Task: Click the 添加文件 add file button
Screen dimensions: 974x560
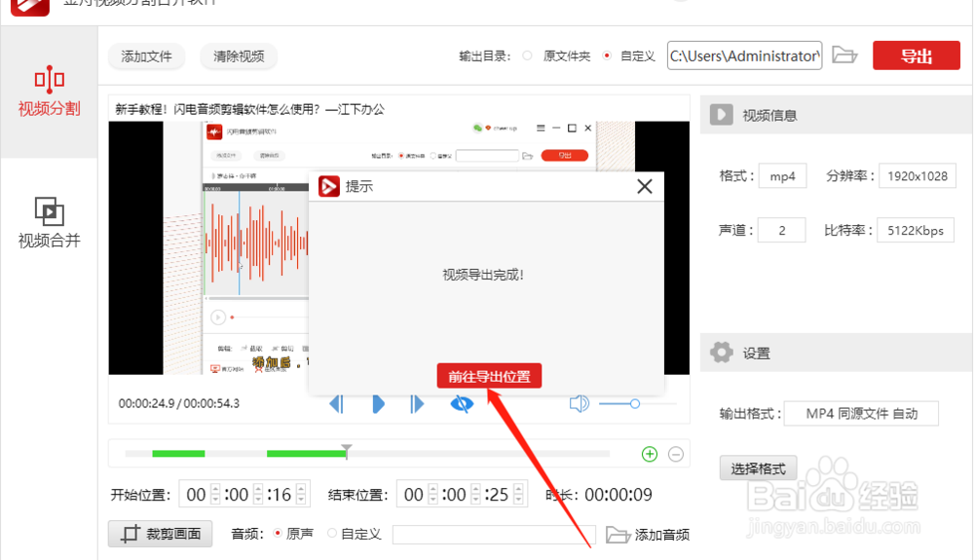Action: coord(147,56)
